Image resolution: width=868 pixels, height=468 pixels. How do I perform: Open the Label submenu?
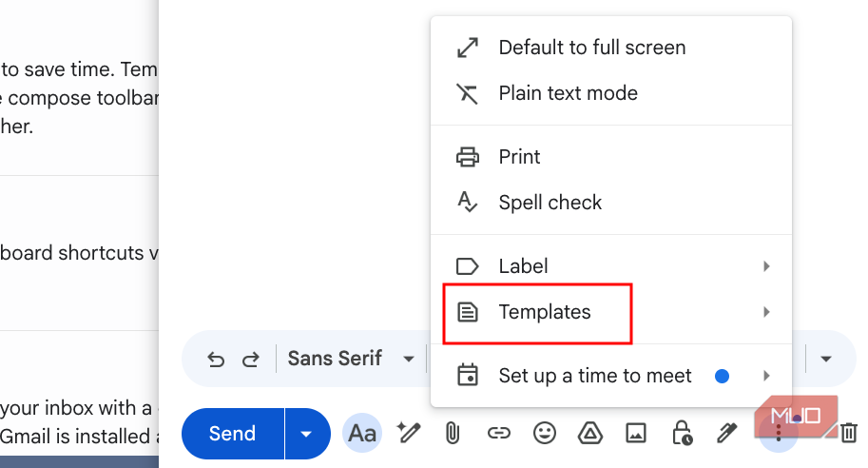[611, 265]
